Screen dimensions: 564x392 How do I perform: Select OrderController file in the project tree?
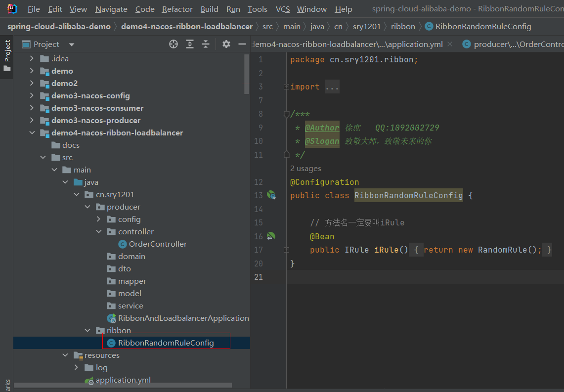pyautogui.click(x=158, y=244)
